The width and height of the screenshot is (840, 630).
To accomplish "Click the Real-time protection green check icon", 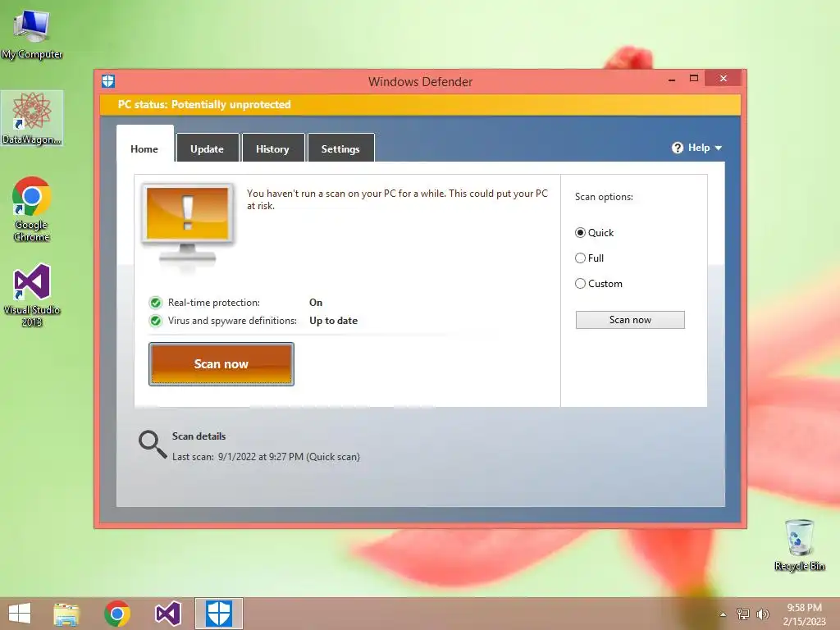I will click(x=155, y=304).
